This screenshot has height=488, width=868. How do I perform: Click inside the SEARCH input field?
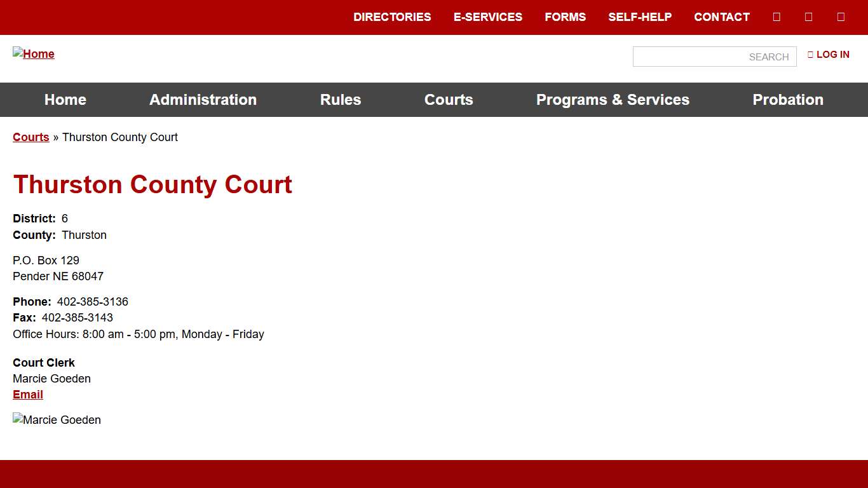tap(714, 57)
